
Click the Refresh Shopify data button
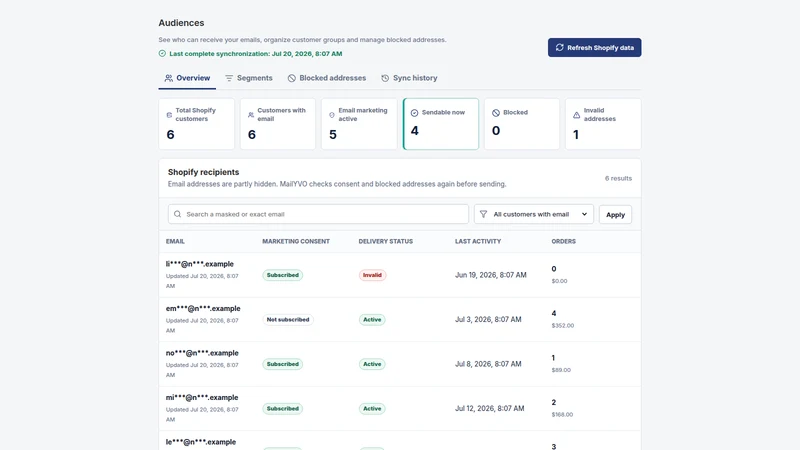coord(594,47)
